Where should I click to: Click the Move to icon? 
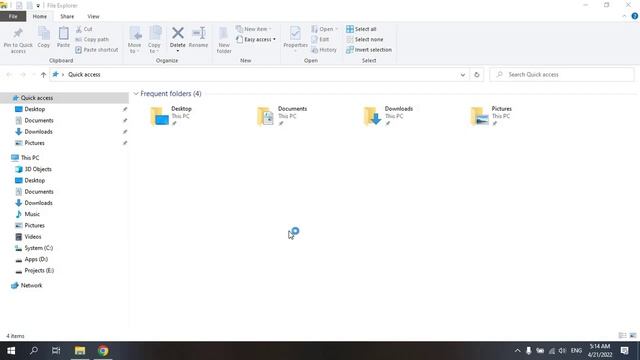click(135, 33)
